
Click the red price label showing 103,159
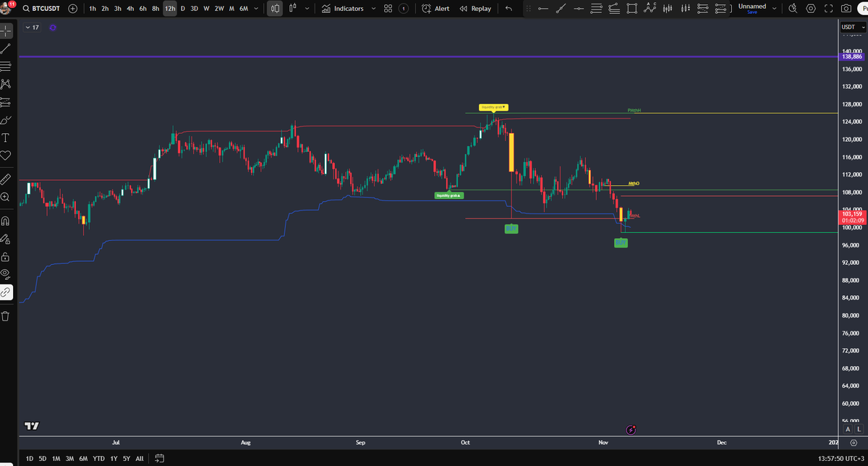pos(851,213)
